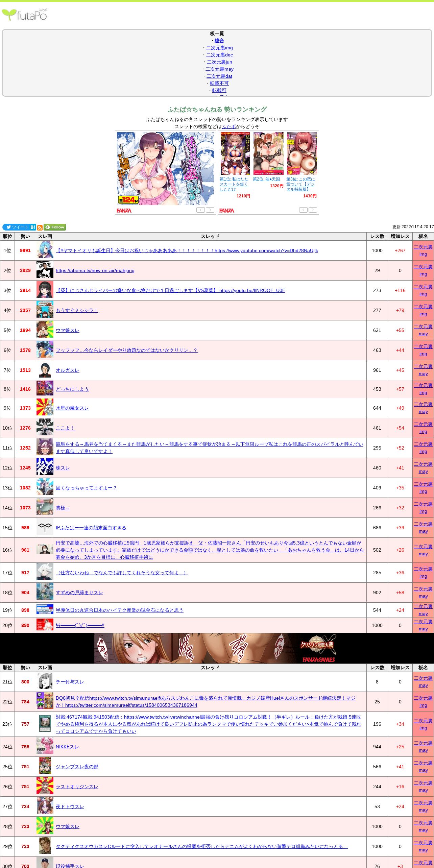Click the Hatena B! bookmark icon
Screen dimensions: 434x868
[33, 227]
